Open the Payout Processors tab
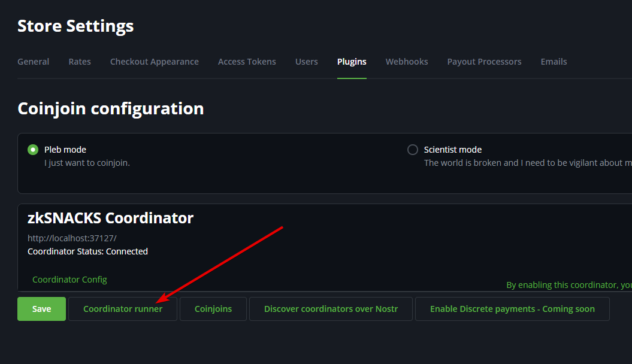Viewport: 632px width, 364px height. coord(484,62)
